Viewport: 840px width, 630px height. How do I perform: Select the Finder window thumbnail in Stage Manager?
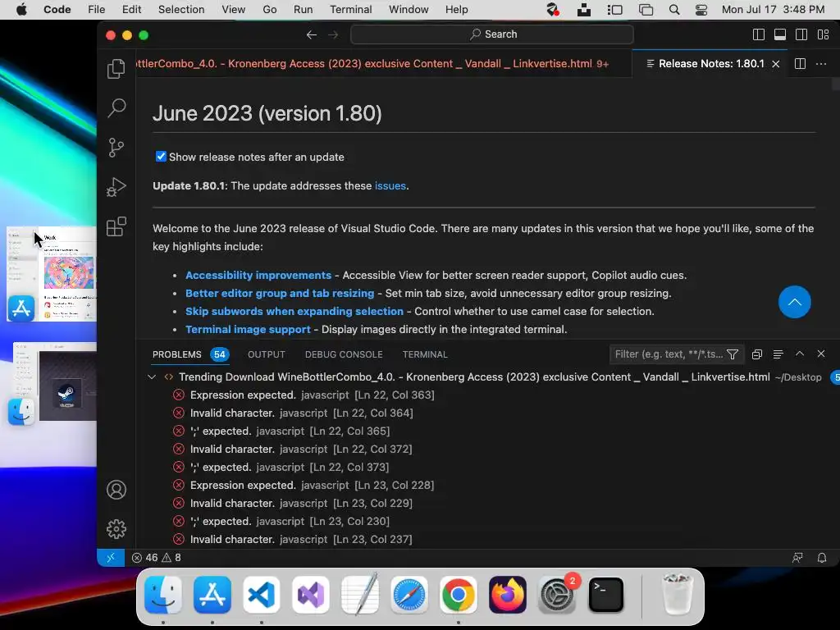(52, 384)
